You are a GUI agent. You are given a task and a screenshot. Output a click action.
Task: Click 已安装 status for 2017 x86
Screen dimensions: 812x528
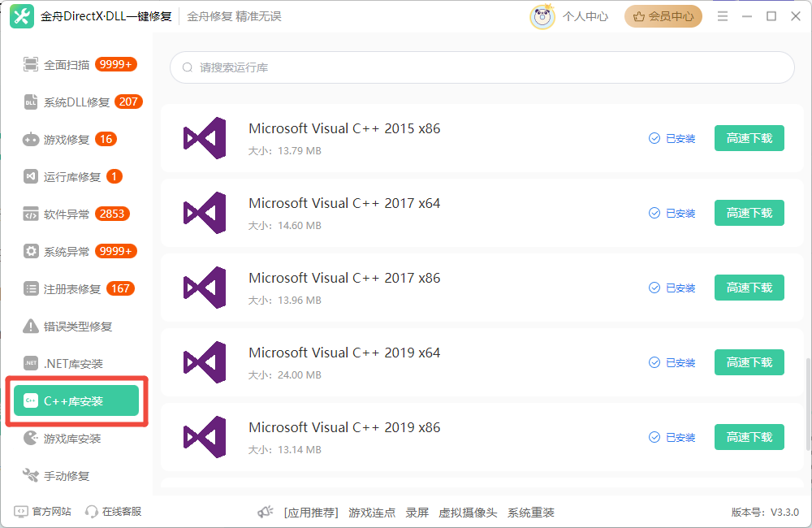click(x=680, y=288)
